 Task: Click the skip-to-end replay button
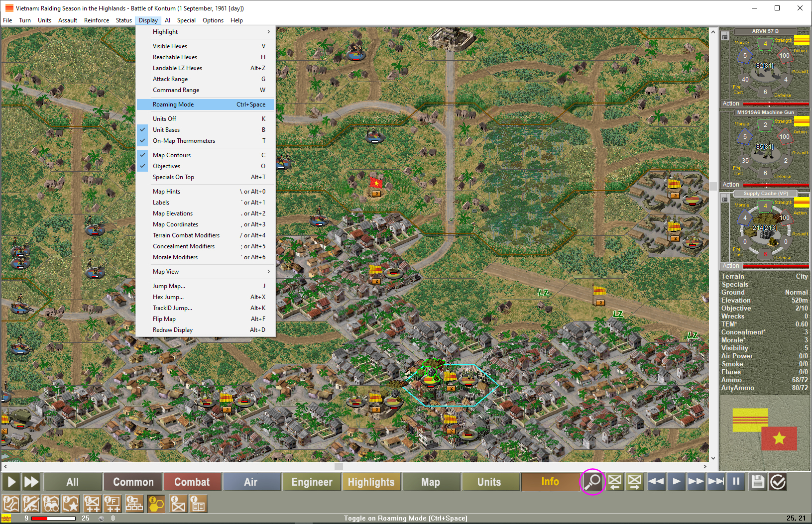coord(716,482)
